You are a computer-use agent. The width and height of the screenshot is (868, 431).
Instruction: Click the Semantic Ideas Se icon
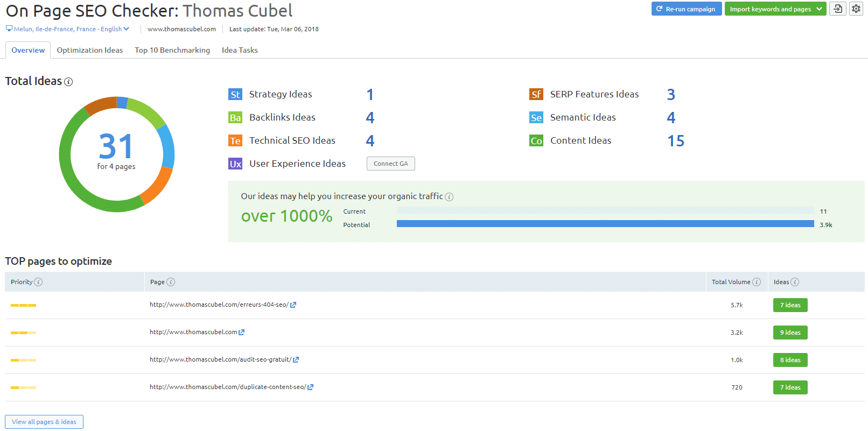pos(536,118)
